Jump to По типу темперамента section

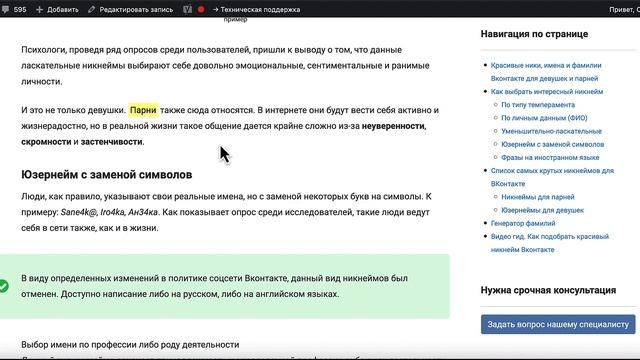538,105
